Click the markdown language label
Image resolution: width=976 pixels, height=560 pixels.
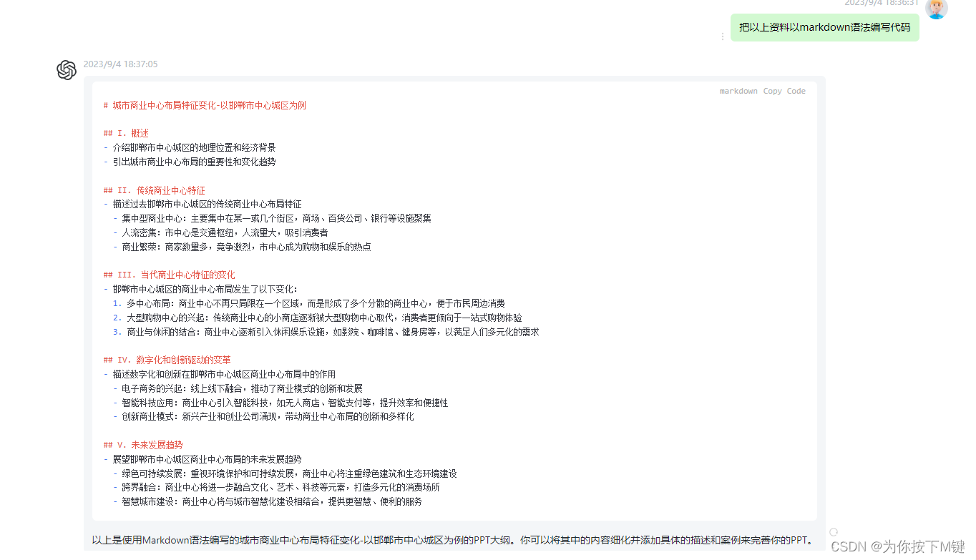738,91
